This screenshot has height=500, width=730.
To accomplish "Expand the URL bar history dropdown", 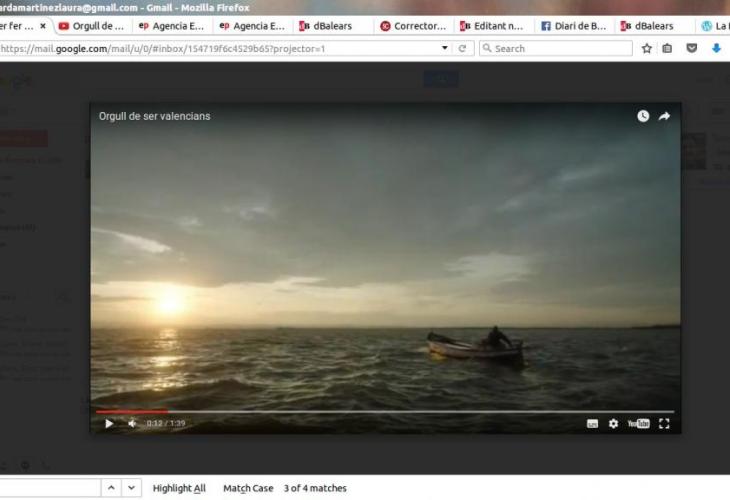I will (x=445, y=48).
